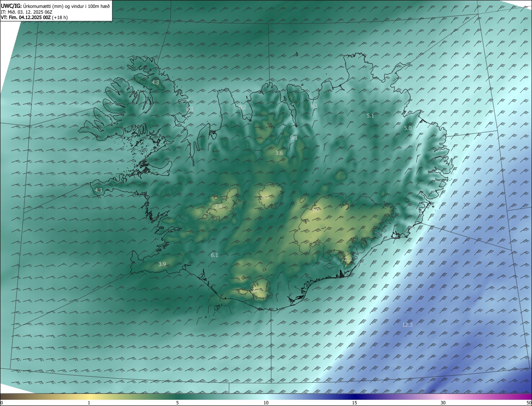Click the 5.0 precipitation value in the east

[x=408, y=128]
